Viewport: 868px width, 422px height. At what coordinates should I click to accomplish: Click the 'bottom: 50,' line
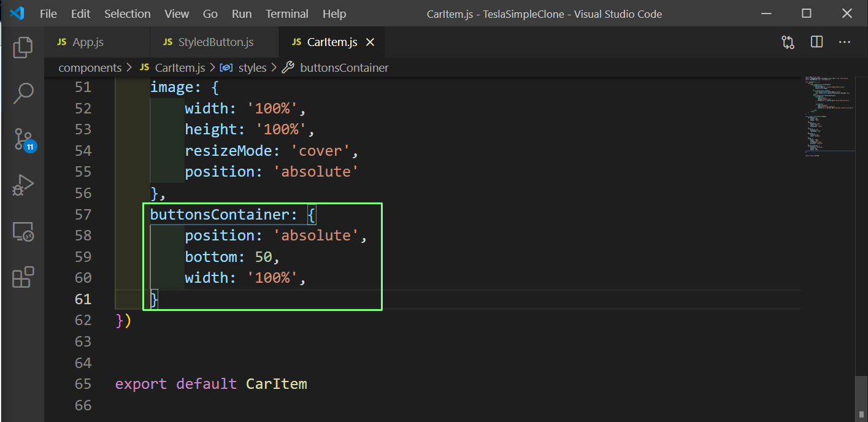click(232, 256)
